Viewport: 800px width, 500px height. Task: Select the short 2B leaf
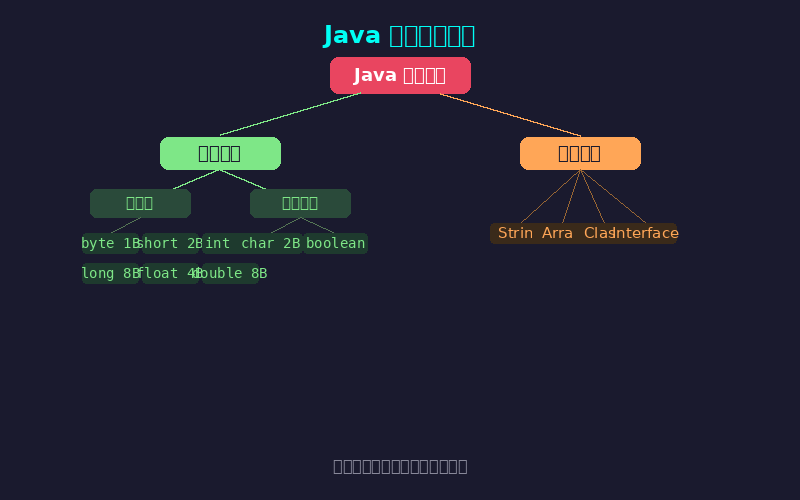coord(170,243)
